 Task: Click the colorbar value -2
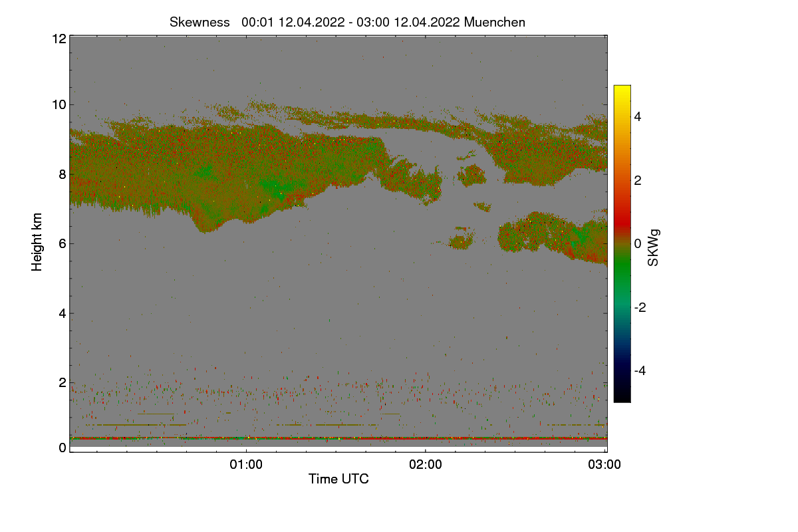point(640,307)
